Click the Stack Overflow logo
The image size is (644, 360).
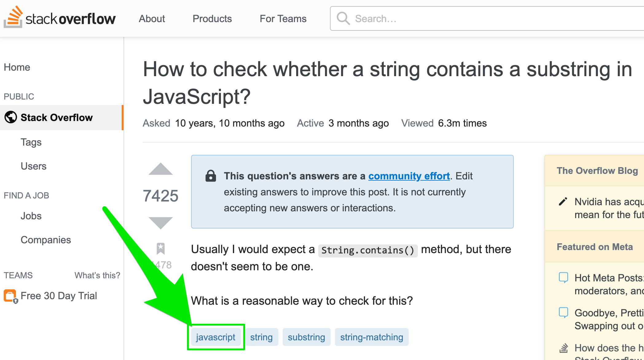(60, 17)
